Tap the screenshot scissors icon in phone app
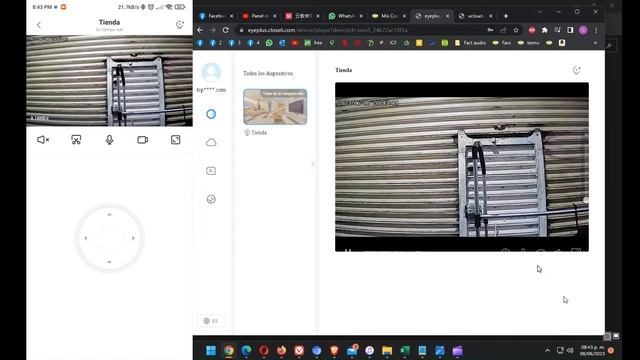 tap(76, 140)
